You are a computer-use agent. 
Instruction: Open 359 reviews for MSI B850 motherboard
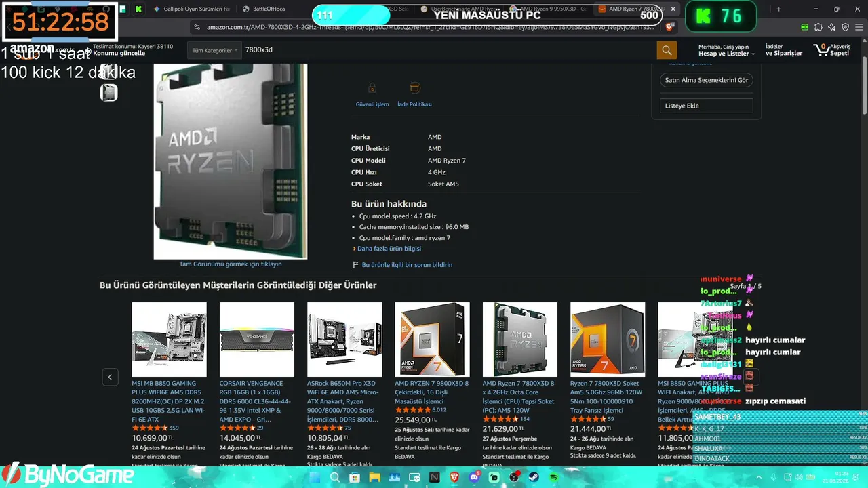pos(174,428)
